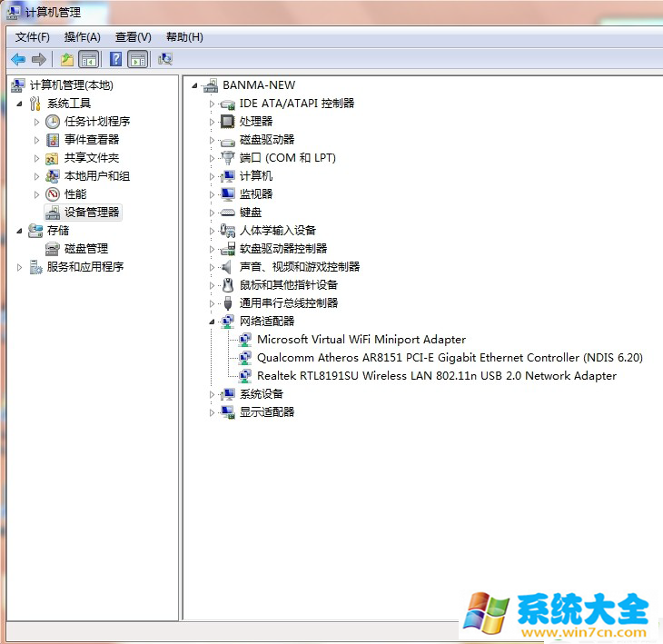Collapse the 系统工具 tree node

(19, 104)
